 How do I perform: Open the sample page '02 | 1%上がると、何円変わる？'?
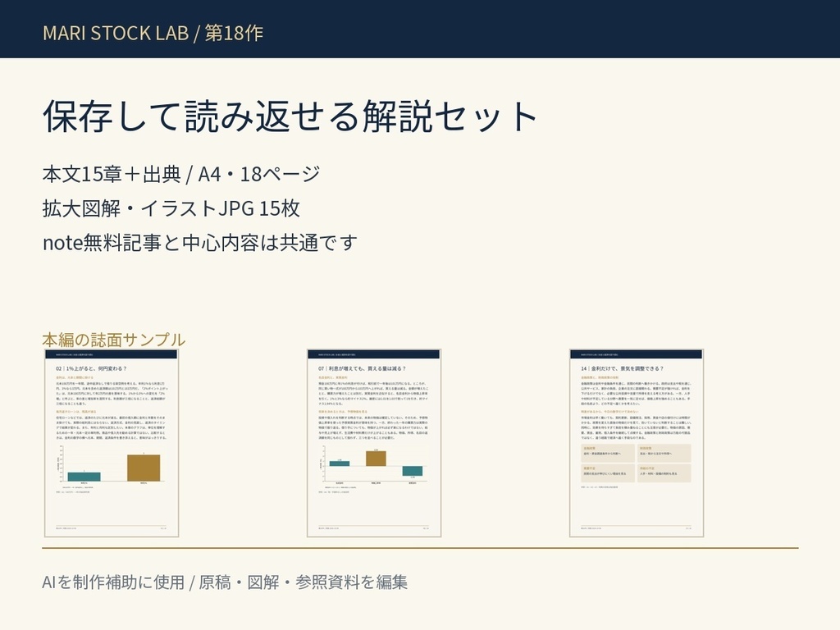pyautogui.click(x=112, y=443)
